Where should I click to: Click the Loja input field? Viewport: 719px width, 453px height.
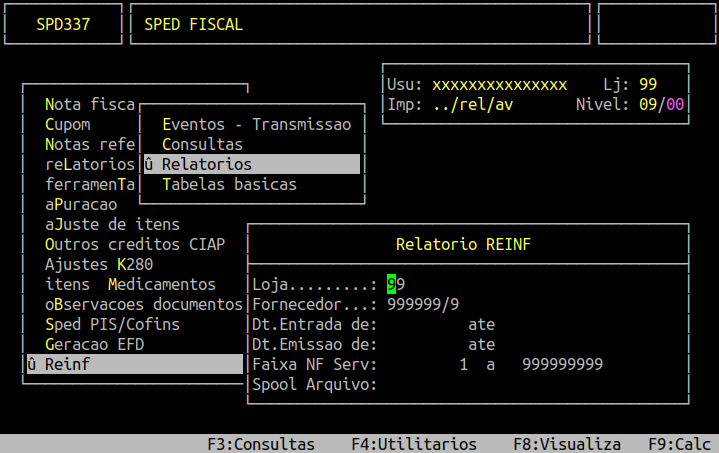396,284
